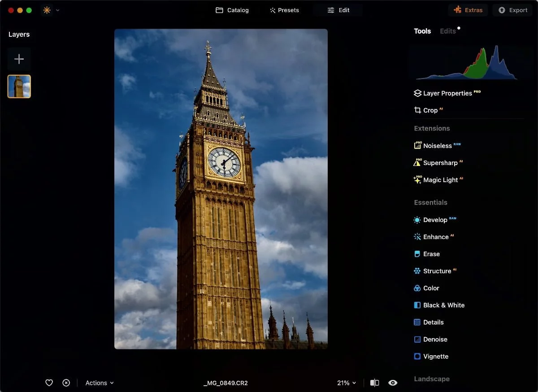The image size is (538, 392).
Task: Open the Noiseless extension
Action: (437, 146)
